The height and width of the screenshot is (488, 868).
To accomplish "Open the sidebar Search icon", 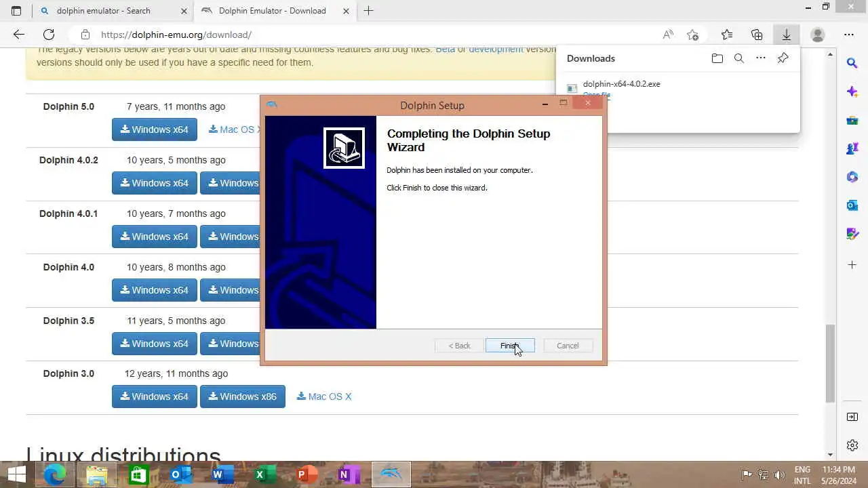I will tap(852, 63).
